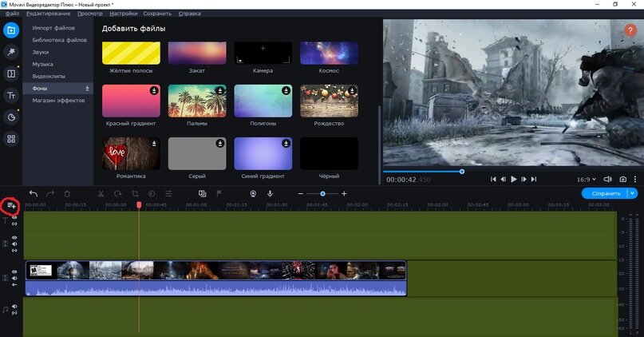Hide the overlay track with eye icon
Viewport: 644px width, 337px height.
pyautogui.click(x=14, y=237)
